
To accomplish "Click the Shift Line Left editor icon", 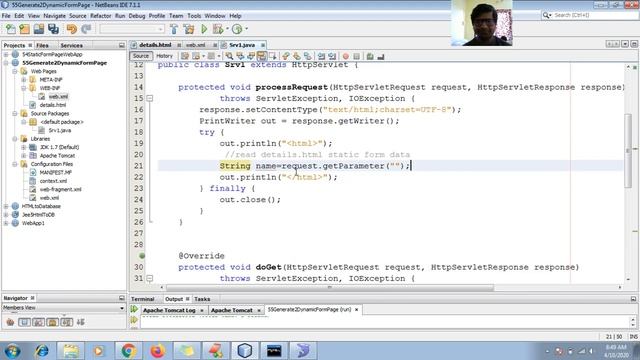I will 322,56.
